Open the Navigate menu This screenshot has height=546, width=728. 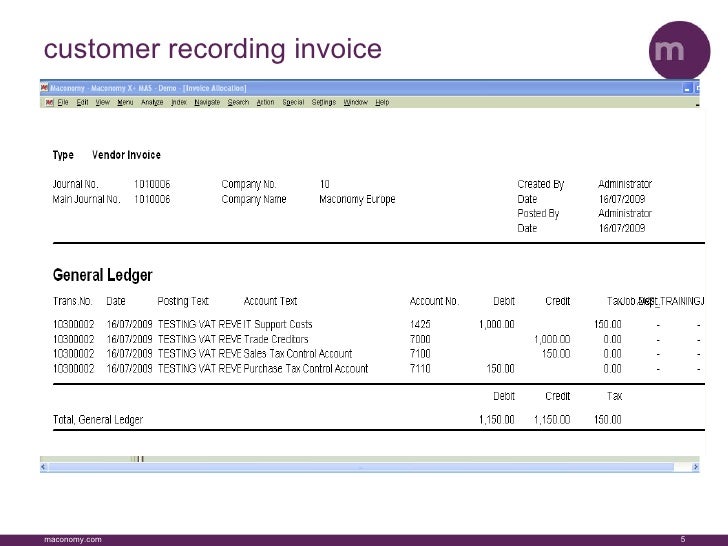(x=207, y=103)
